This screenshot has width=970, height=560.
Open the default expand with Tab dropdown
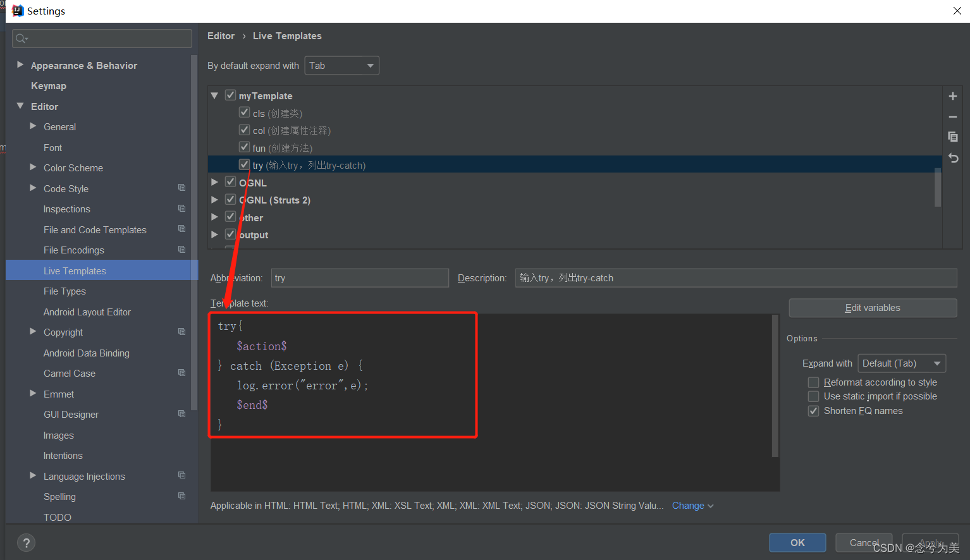341,66
